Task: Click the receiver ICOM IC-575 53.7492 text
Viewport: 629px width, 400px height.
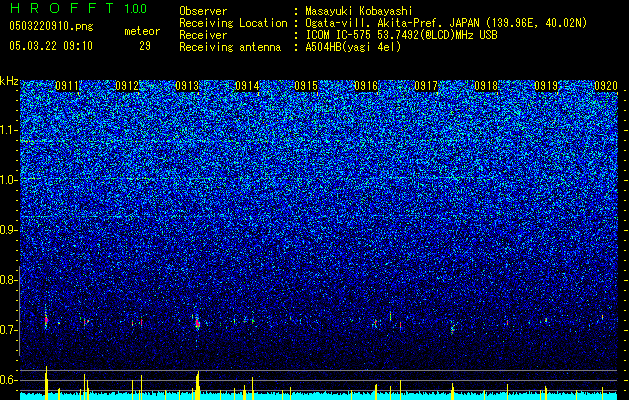Action: (401, 35)
